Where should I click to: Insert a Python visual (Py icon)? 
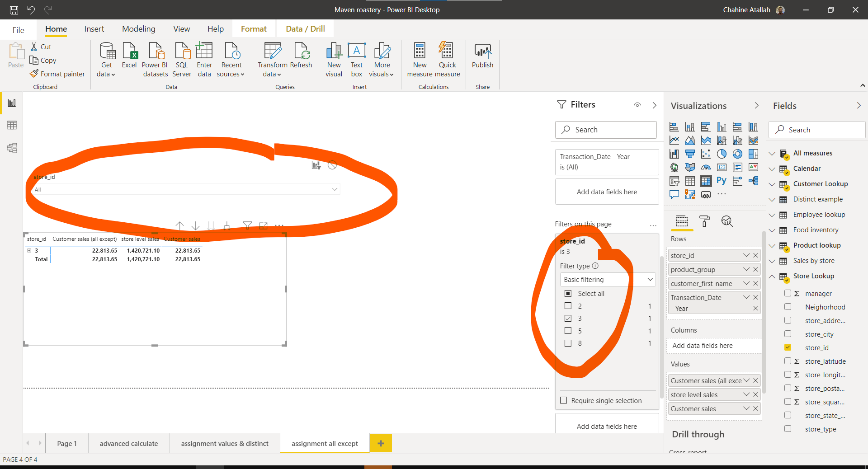[722, 181]
